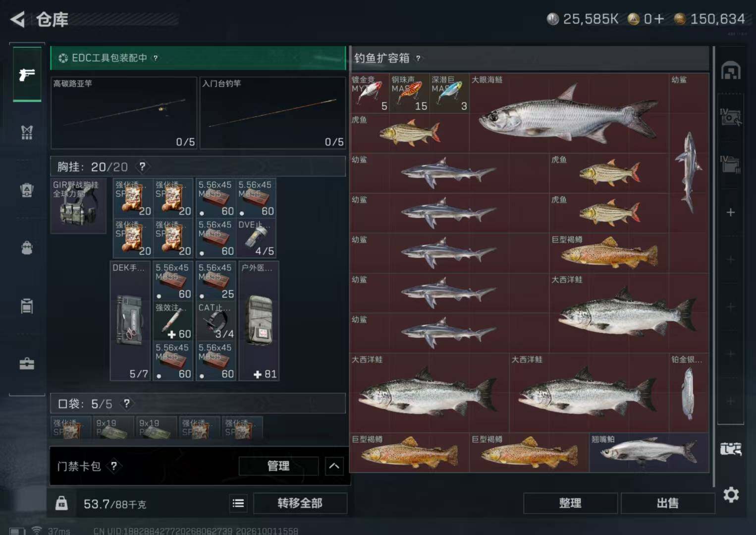Select the 高碳路亚竿 rod slot
756x535 pixels.
coord(123,113)
